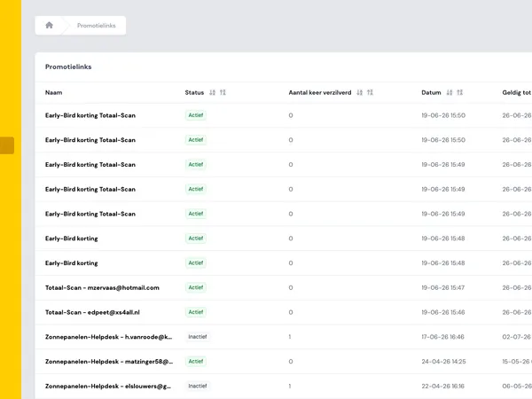
Task: Click the date 24-04-26 14:25
Action: coord(443,362)
